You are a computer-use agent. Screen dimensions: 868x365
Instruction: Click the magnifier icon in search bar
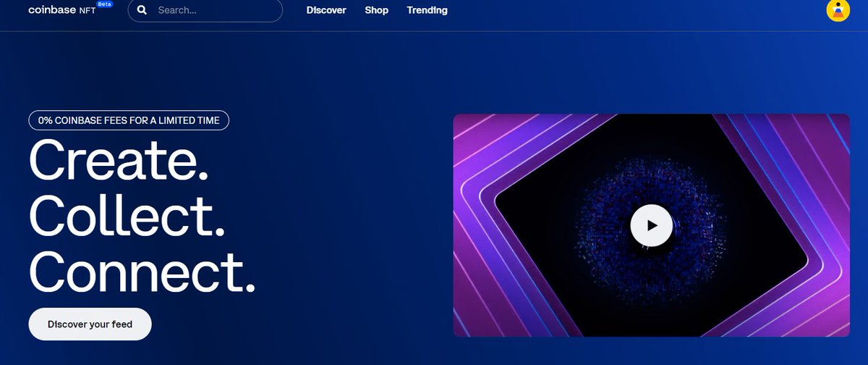pyautogui.click(x=142, y=10)
